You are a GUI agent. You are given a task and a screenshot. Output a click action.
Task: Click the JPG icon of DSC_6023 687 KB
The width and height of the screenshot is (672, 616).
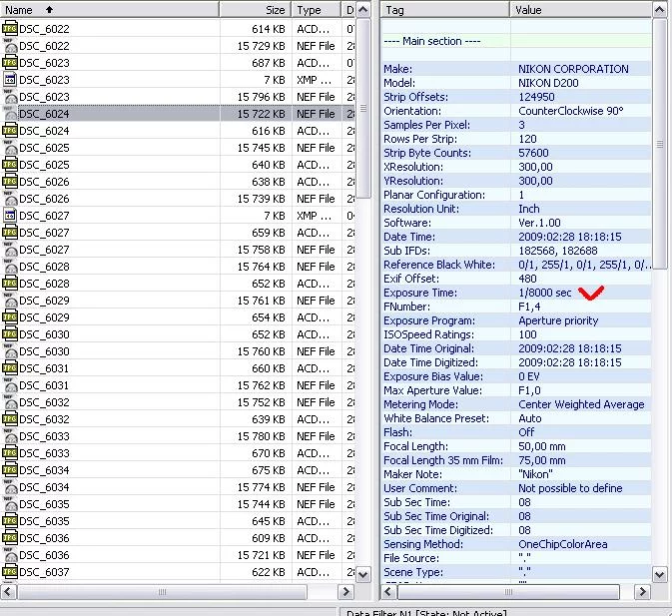10,63
